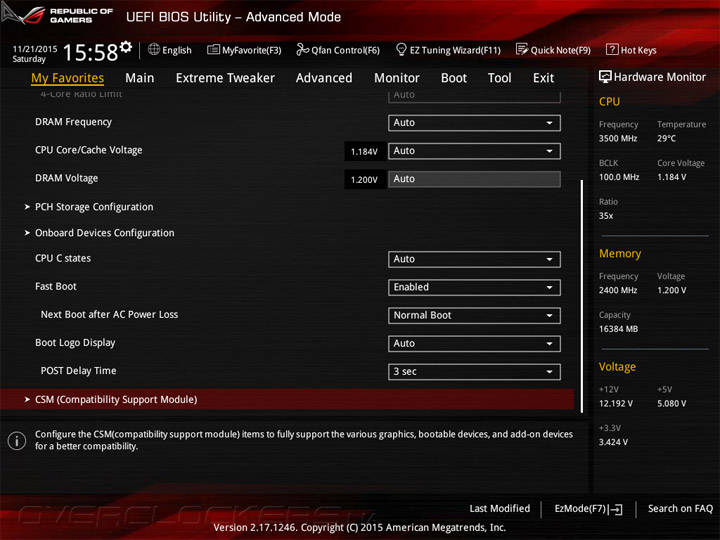Click Last Modified button
The height and width of the screenshot is (540, 720).
(500, 509)
